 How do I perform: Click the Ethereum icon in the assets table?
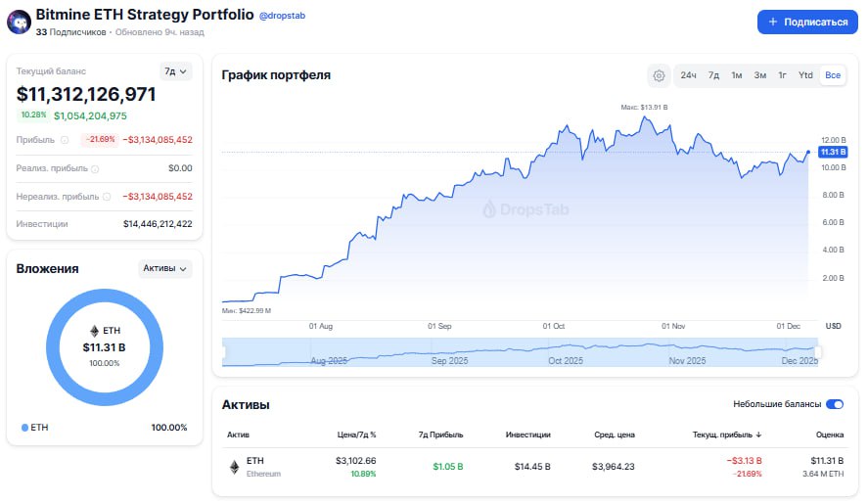234,467
